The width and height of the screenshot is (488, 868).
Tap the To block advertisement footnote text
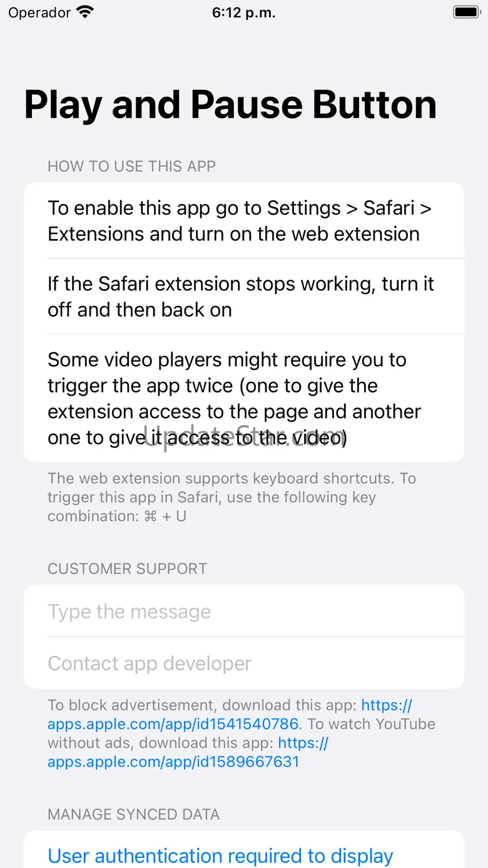(x=204, y=705)
